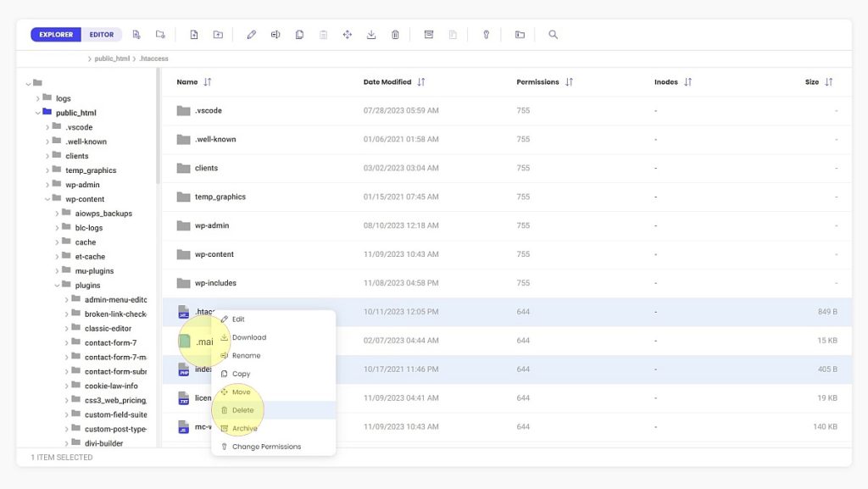The image size is (868, 489).
Task: Open the .well-known folder row in file list
Action: 507,139
